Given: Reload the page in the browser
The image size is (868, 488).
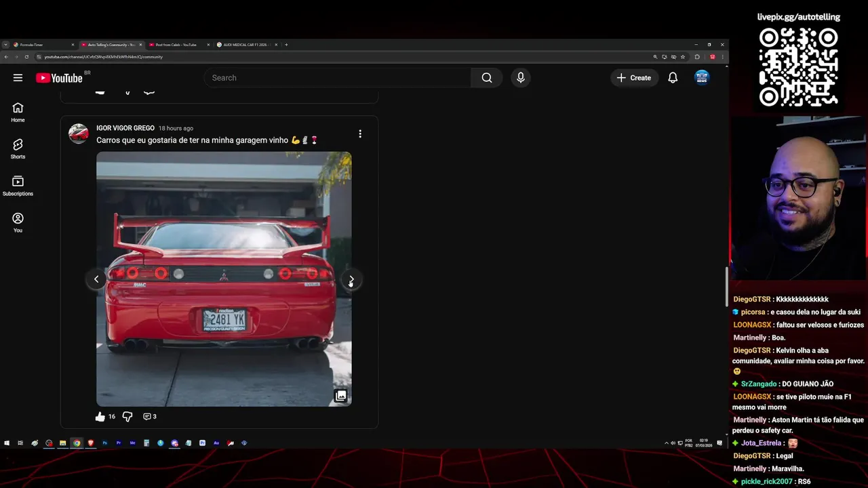Looking at the screenshot, I should pos(27,57).
